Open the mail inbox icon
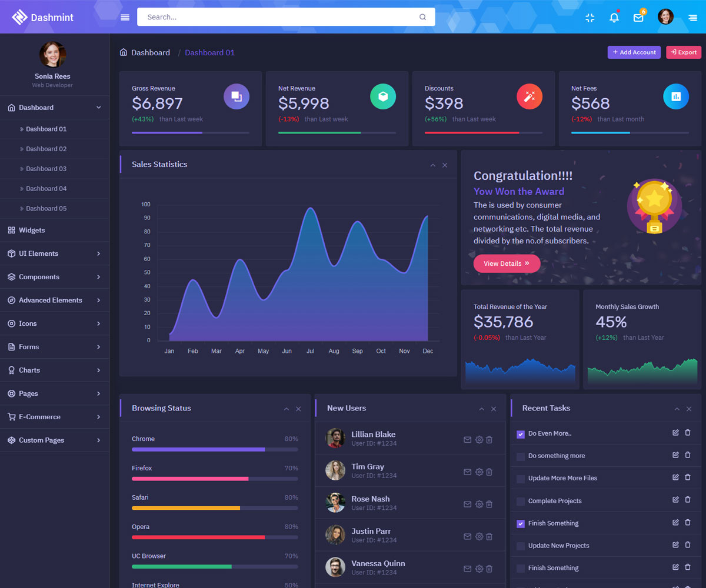The image size is (706, 588). [638, 18]
